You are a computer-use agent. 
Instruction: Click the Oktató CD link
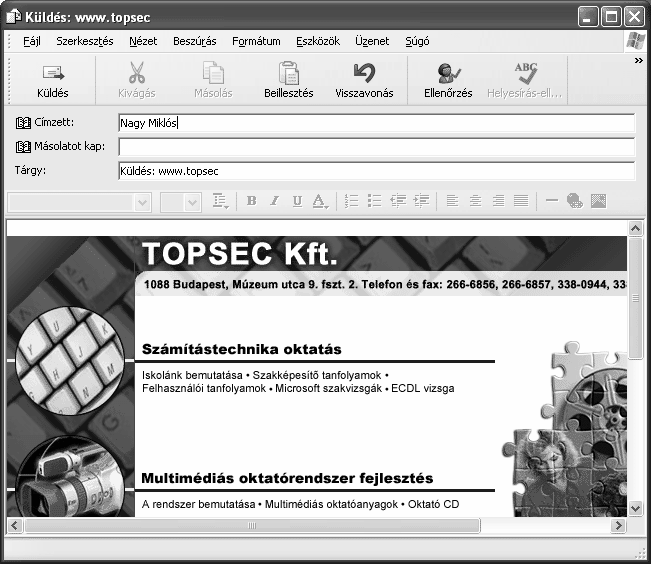coord(433,504)
